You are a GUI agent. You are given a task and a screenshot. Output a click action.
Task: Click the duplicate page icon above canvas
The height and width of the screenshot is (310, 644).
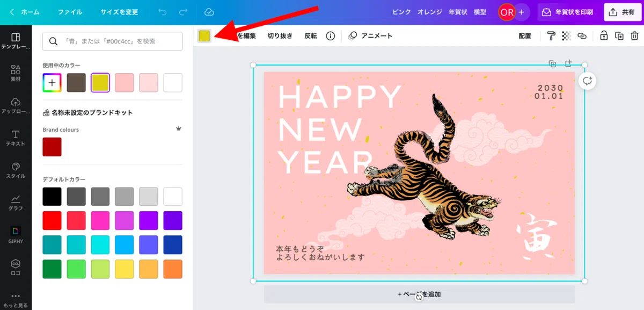pos(552,64)
